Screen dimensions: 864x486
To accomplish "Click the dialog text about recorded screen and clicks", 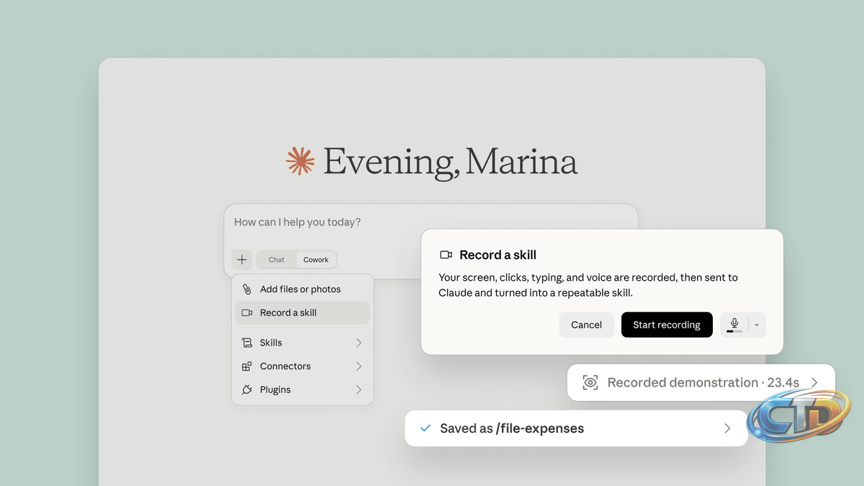I will pos(588,285).
